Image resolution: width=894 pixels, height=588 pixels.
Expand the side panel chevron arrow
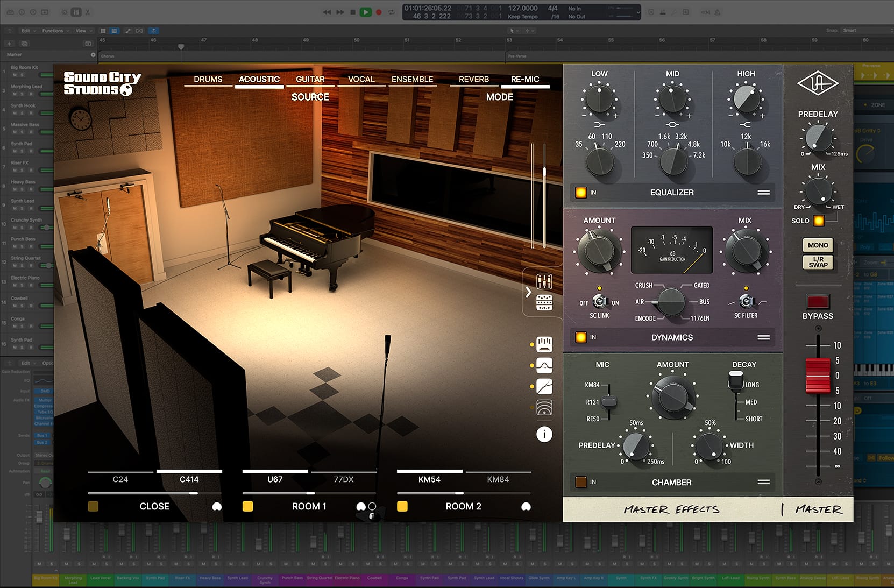pos(528,292)
